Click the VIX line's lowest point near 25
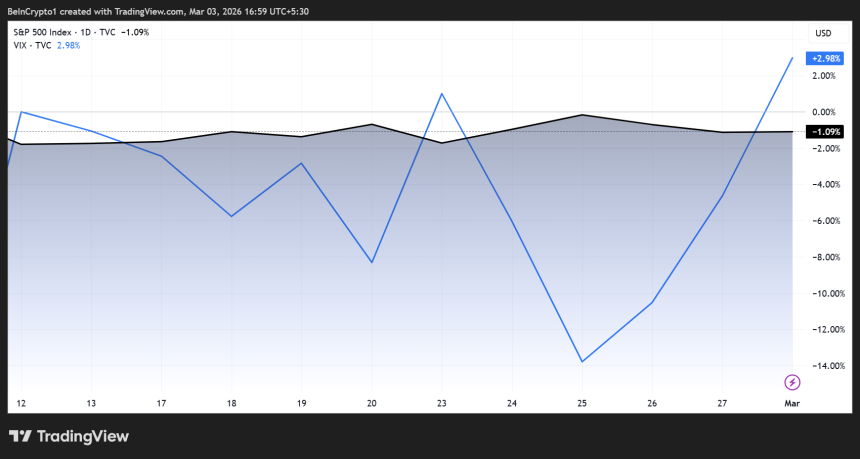This screenshot has width=860, height=459. point(582,361)
